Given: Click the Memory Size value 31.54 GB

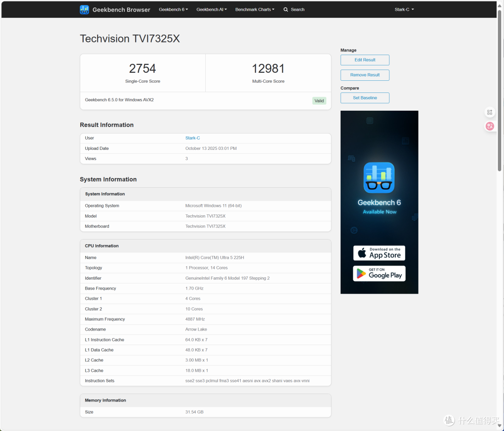Looking at the screenshot, I should (195, 412).
